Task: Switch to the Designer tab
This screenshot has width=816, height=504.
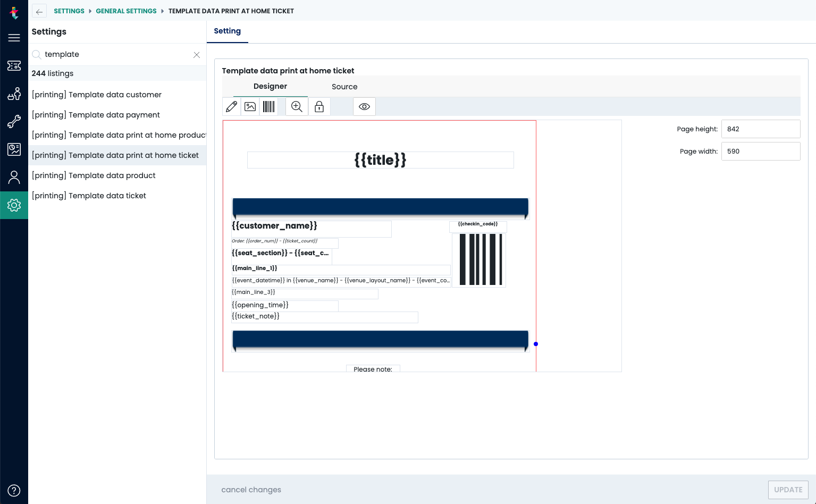Action: coord(270,86)
